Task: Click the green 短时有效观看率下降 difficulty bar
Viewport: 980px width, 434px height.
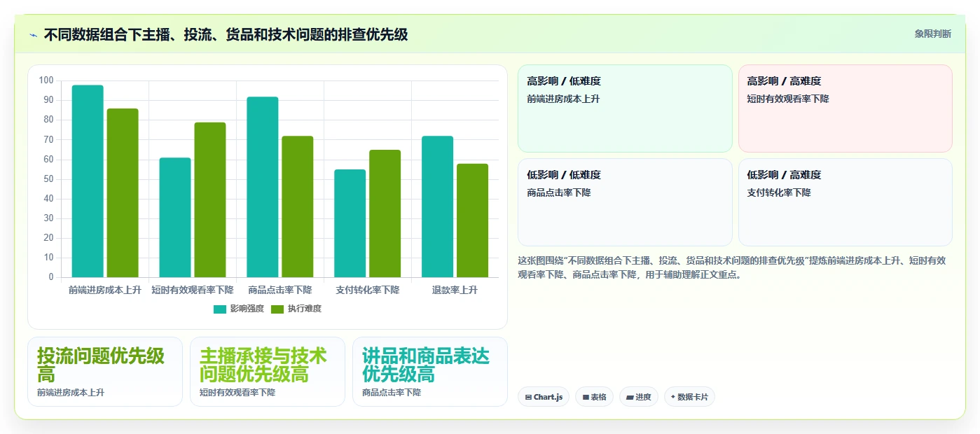Action: [210, 200]
